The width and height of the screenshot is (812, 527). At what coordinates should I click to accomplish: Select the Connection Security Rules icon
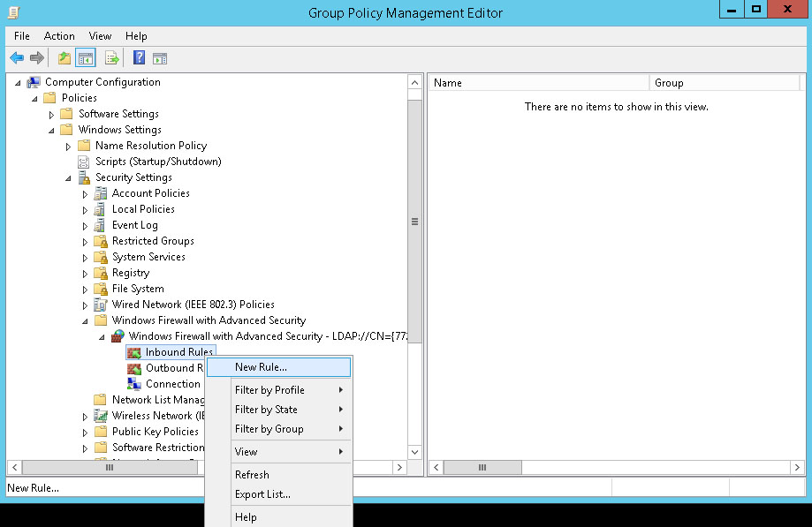point(134,384)
